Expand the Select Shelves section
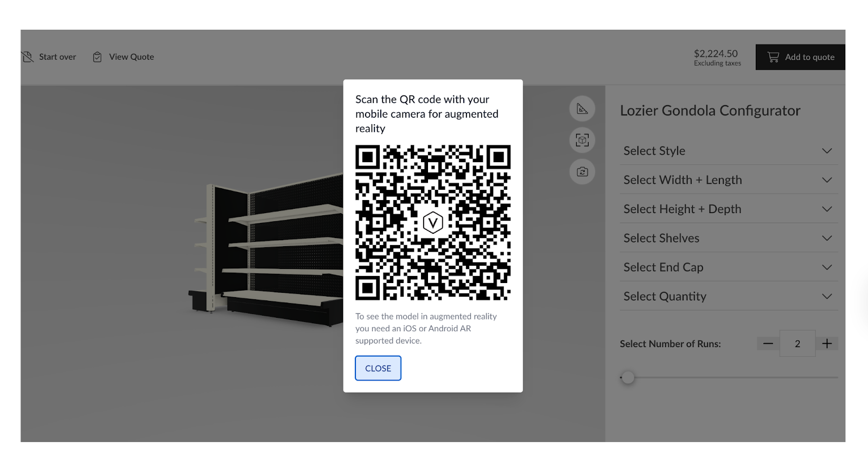This screenshot has width=868, height=475. 729,238
